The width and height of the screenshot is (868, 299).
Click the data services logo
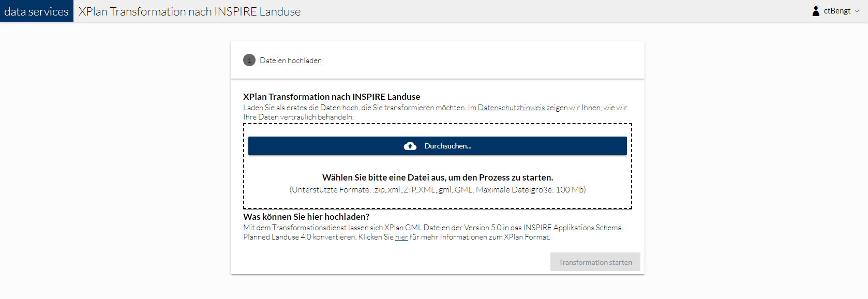36,11
